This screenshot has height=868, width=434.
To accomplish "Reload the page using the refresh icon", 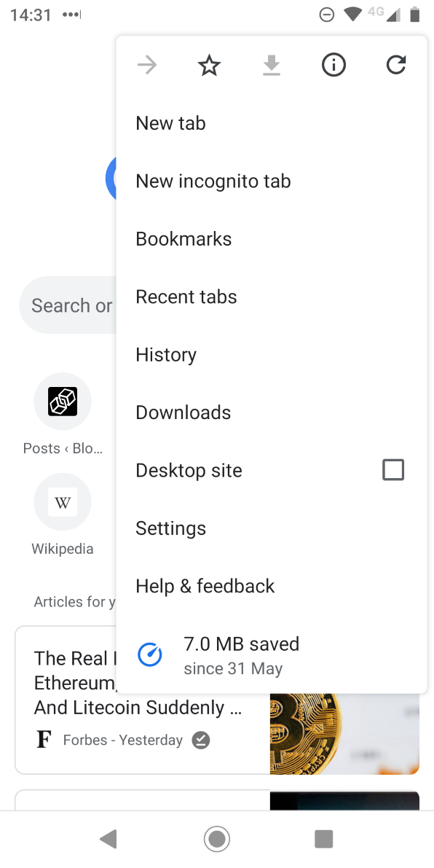I will point(395,64).
